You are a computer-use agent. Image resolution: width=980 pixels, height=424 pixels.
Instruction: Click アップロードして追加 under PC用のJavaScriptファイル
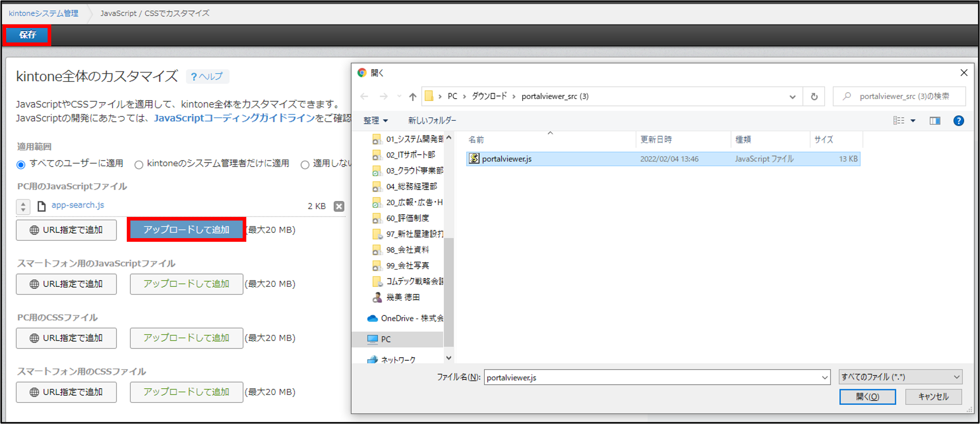point(186,229)
